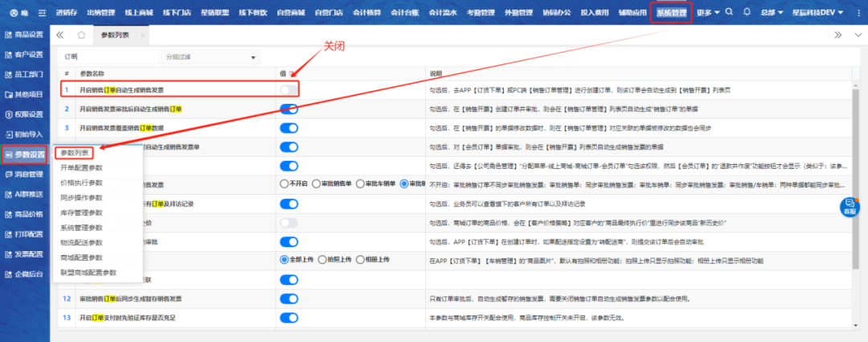The width and height of the screenshot is (868, 342).
Task: Open 系统管理 in the top navigation
Action: [x=671, y=13]
